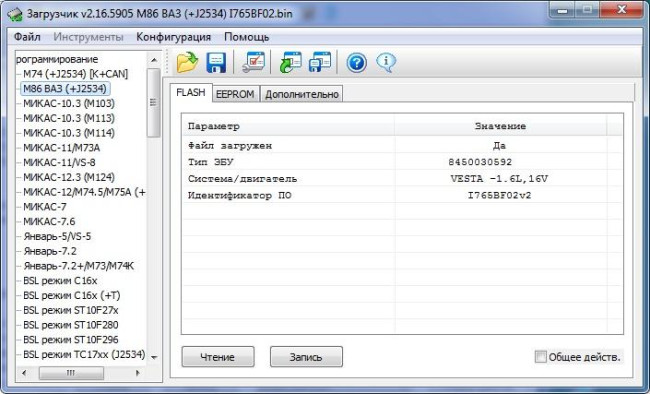
Task: Select МИКАС-12.3 (М124) entry
Action: (x=69, y=178)
